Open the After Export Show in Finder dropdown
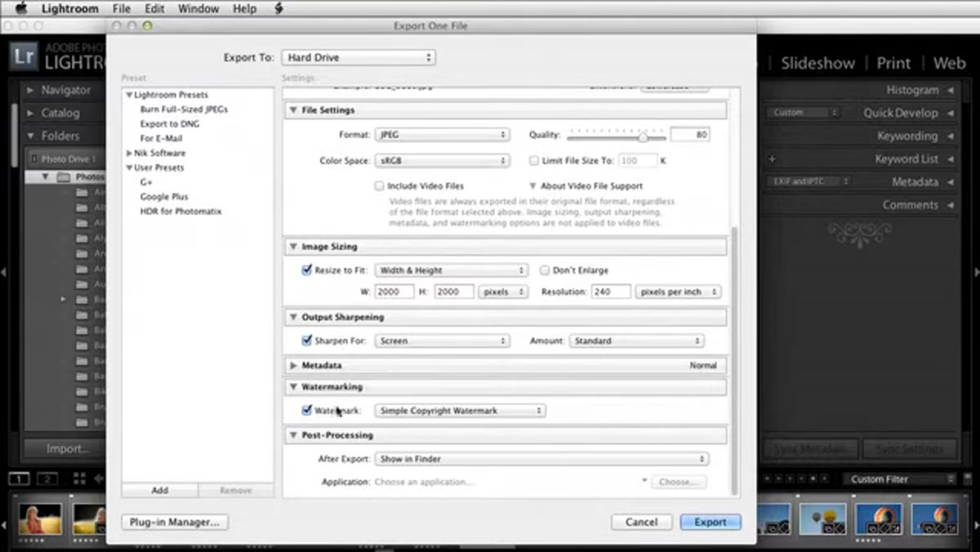The height and width of the screenshot is (552, 980). click(x=541, y=459)
